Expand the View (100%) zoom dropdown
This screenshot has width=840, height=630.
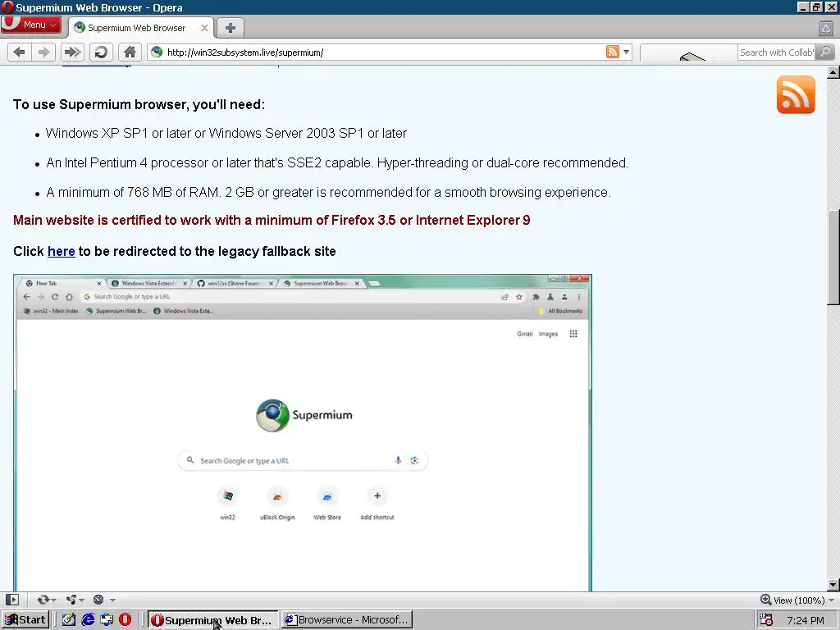tap(832, 600)
